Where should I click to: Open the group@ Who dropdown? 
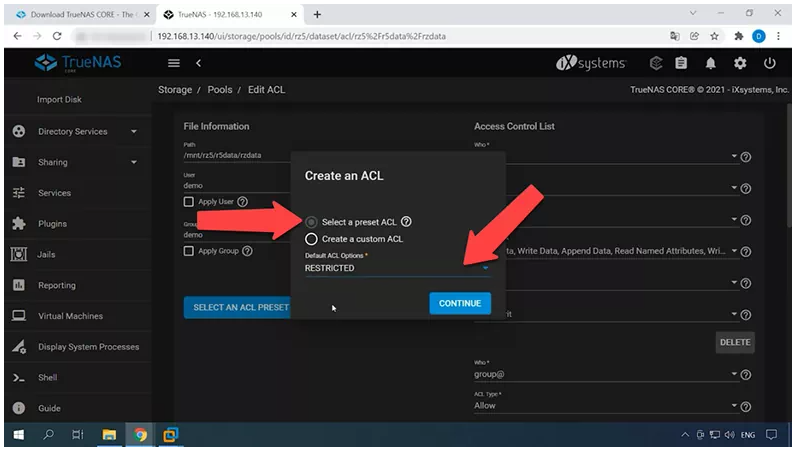pos(606,374)
